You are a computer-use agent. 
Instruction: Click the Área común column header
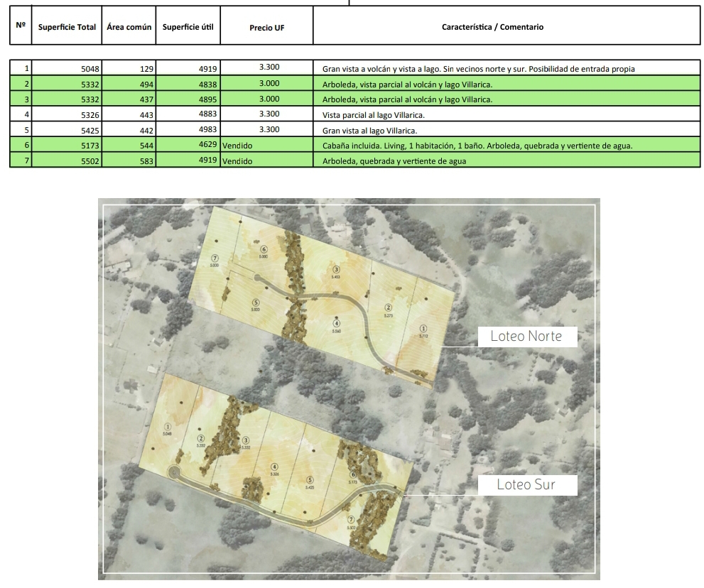click(129, 27)
